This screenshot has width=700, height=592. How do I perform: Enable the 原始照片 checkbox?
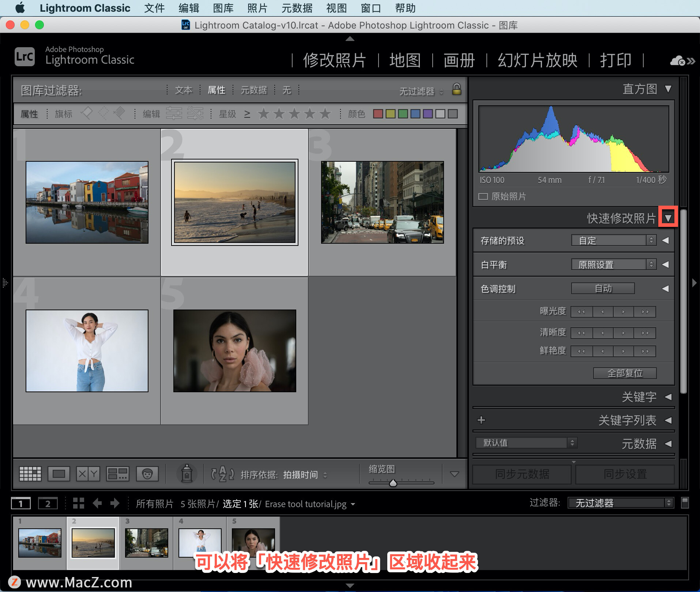pos(483,196)
